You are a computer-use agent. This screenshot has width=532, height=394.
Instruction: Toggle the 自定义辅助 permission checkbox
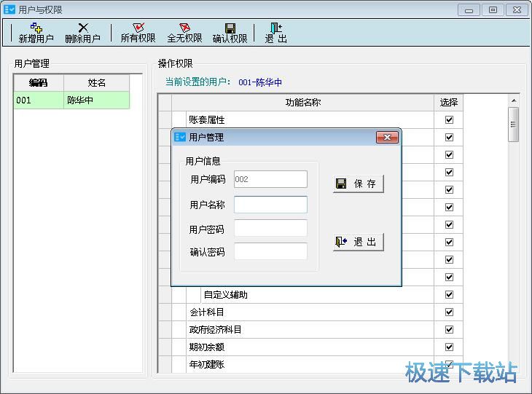point(449,295)
